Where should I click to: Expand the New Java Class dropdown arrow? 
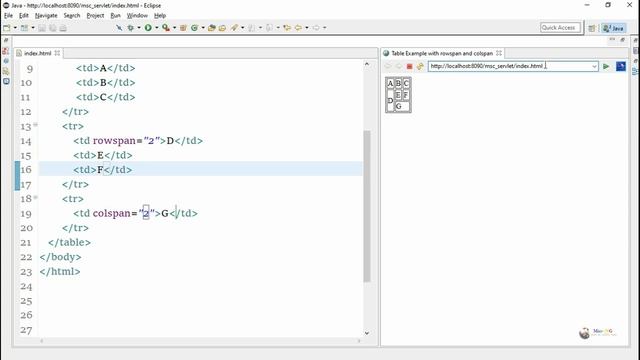(x=203, y=28)
